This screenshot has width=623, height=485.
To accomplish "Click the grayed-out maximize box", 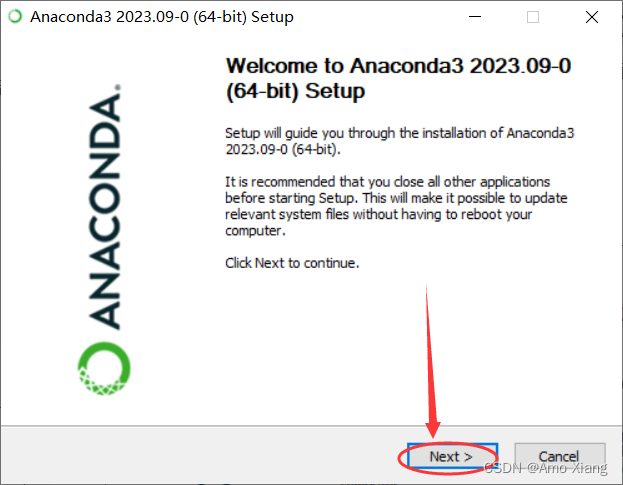I will [533, 17].
